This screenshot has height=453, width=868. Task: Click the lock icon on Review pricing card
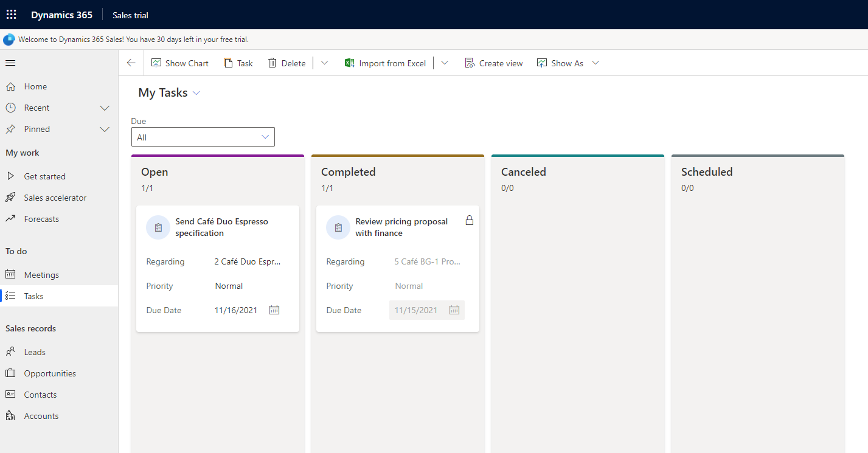coord(469,220)
